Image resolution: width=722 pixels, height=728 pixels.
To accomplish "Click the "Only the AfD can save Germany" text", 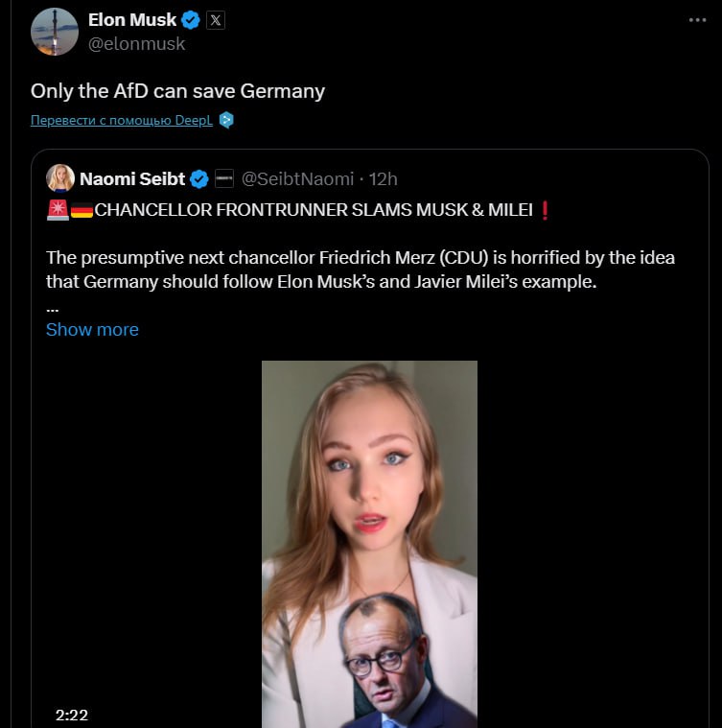I will pos(177,91).
